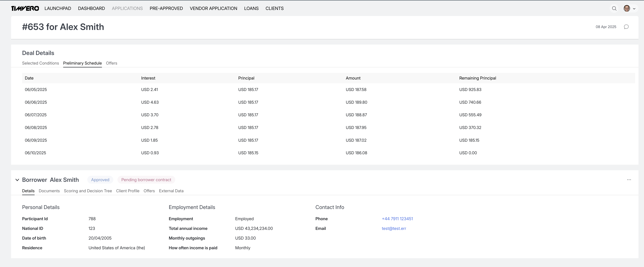Open Scoring and Decision Tree tab
644x267 pixels.
pos(88,191)
